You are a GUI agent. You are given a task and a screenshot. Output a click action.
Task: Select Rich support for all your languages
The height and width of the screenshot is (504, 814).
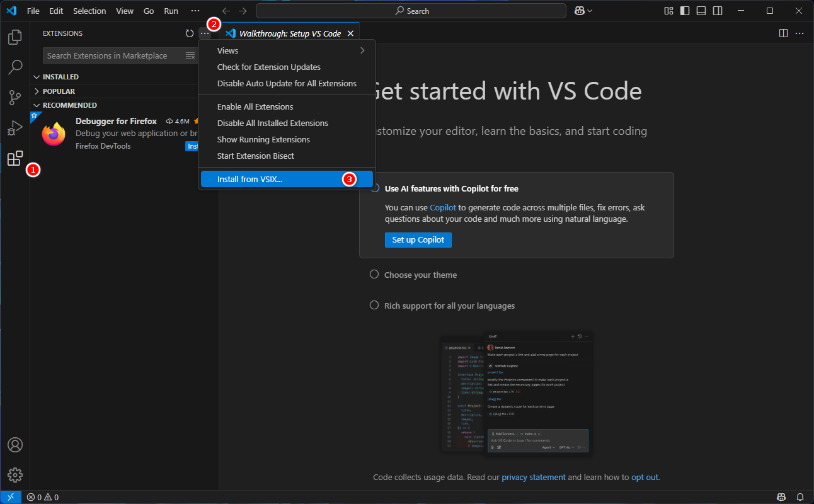[442, 306]
